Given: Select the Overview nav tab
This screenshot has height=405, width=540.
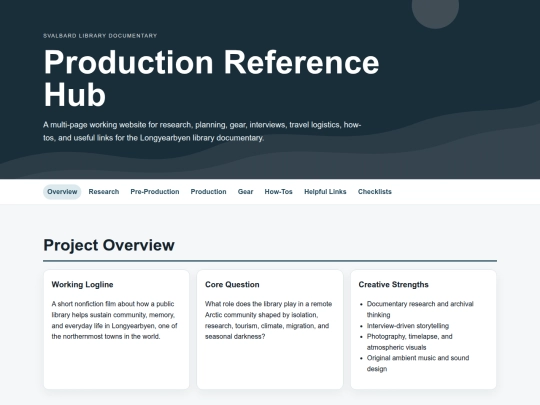Looking at the screenshot, I should (62, 192).
